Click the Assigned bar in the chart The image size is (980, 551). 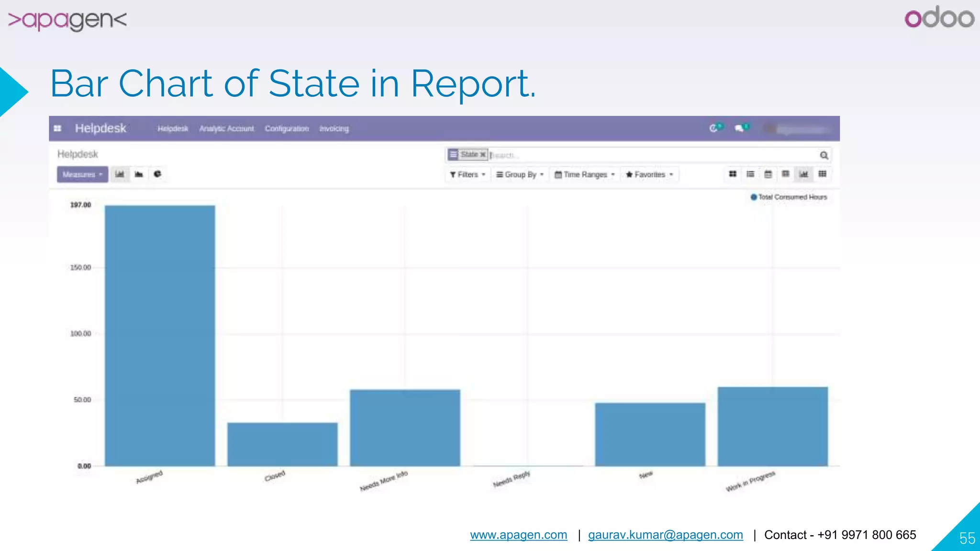point(160,336)
